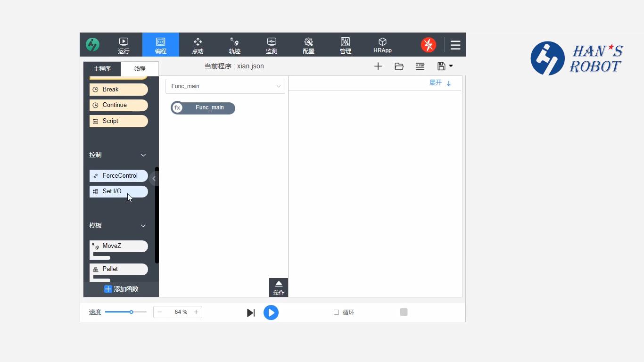Click the plus icon to create program

(378, 66)
